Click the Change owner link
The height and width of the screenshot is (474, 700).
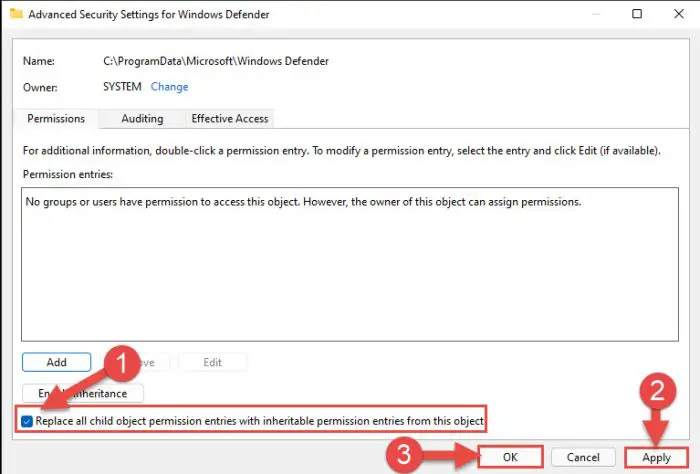pyautogui.click(x=169, y=87)
